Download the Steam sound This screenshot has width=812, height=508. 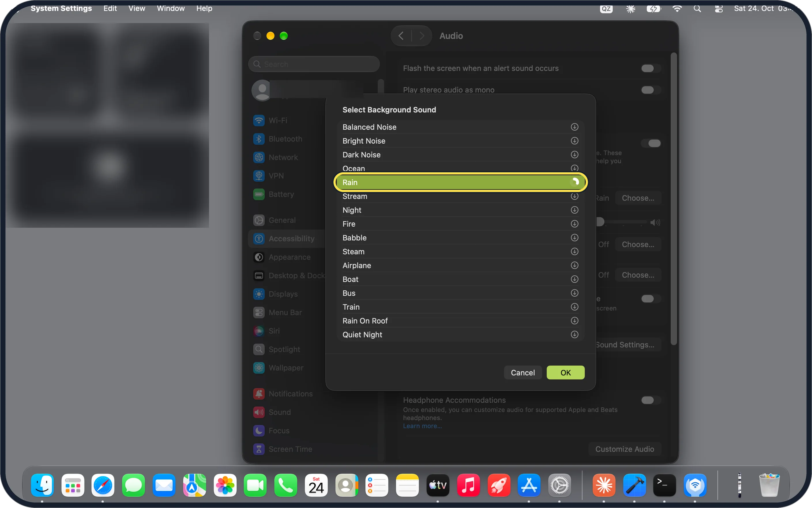point(574,251)
